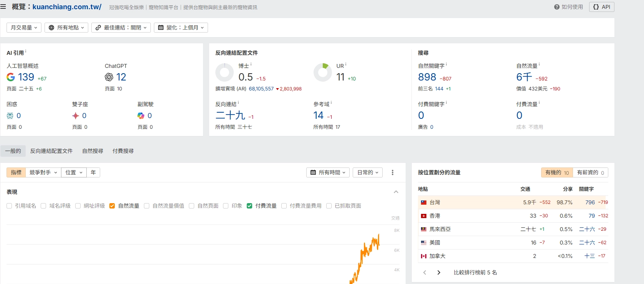Image resolution: width=644 pixels, height=284 pixels.
Task: Uncheck the 付費流量 checkbox
Action: pyautogui.click(x=249, y=206)
